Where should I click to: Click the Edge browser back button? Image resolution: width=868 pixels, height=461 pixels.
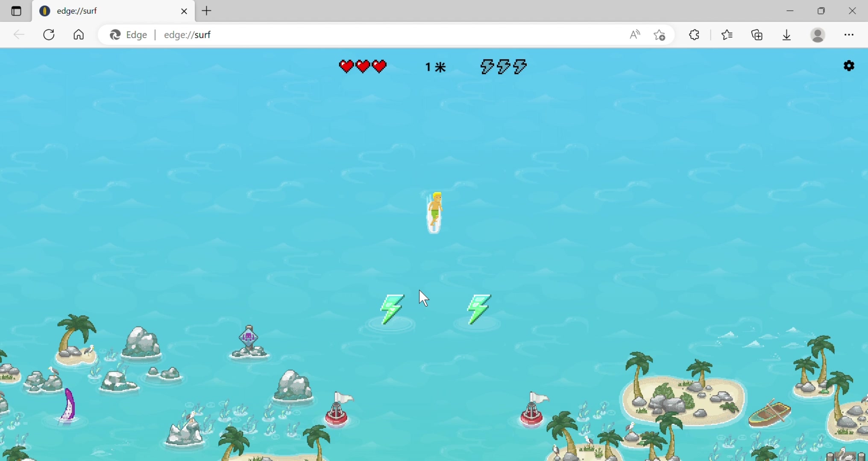tap(19, 35)
